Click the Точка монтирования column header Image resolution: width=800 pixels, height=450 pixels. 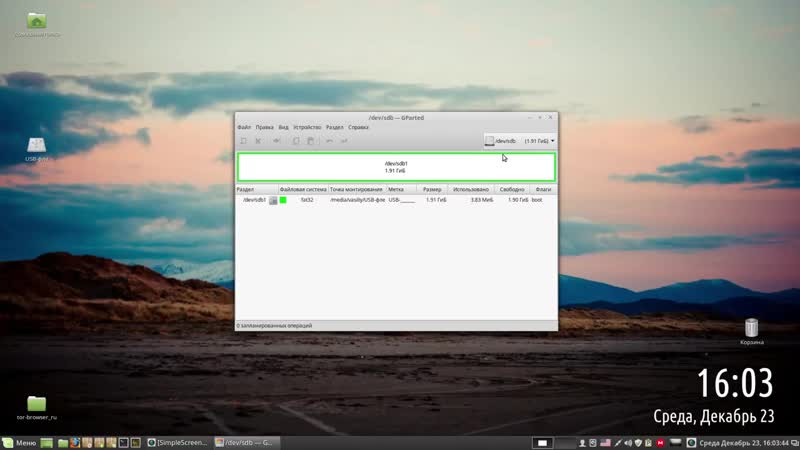click(x=356, y=189)
